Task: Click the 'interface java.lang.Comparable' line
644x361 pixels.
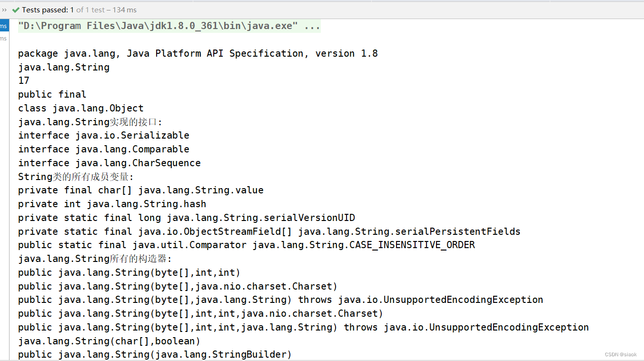Action: click(104, 149)
